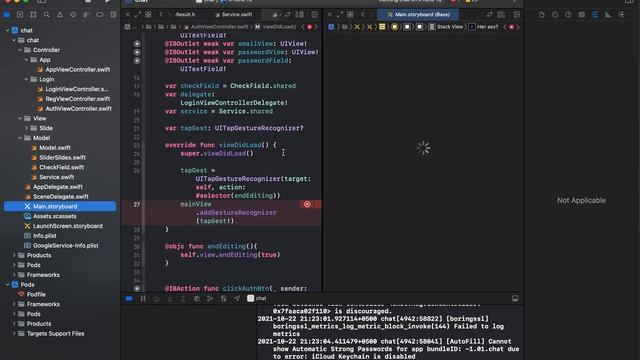Collapse the View group

point(20,118)
